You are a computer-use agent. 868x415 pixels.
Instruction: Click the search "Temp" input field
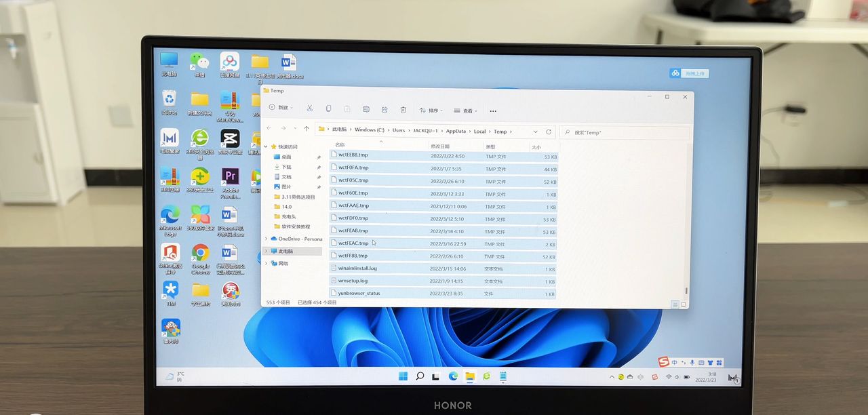625,133
